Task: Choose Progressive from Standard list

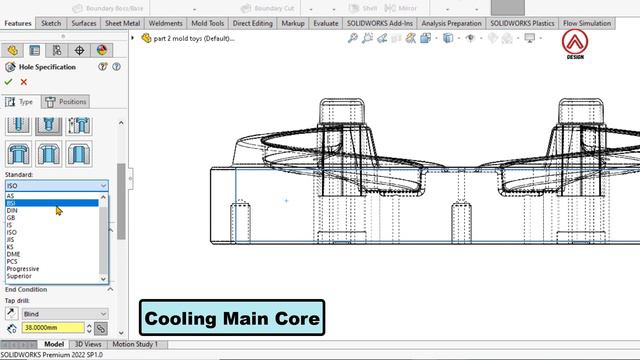Action: click(52, 269)
